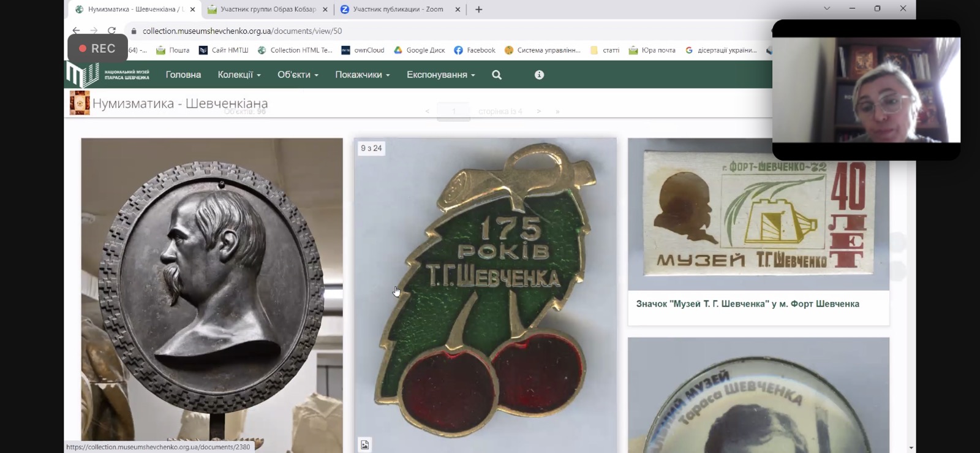Close the Участник публикации - Zoom tab

pos(458,9)
